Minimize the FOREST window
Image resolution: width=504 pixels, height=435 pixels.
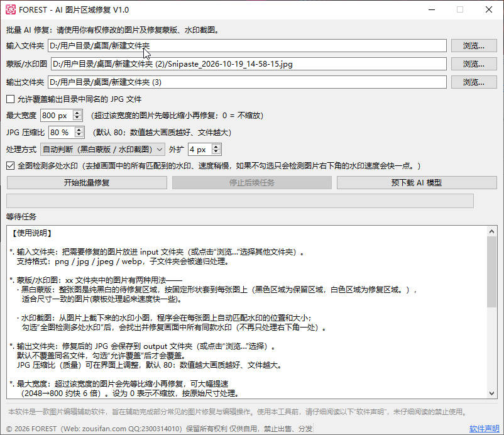point(432,9)
